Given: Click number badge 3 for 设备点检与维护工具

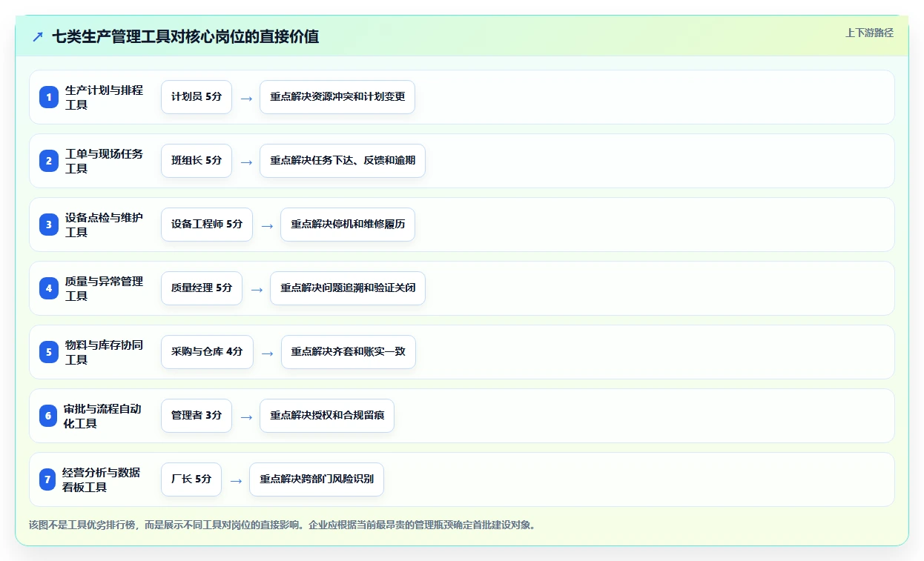Looking at the screenshot, I should (x=49, y=225).
